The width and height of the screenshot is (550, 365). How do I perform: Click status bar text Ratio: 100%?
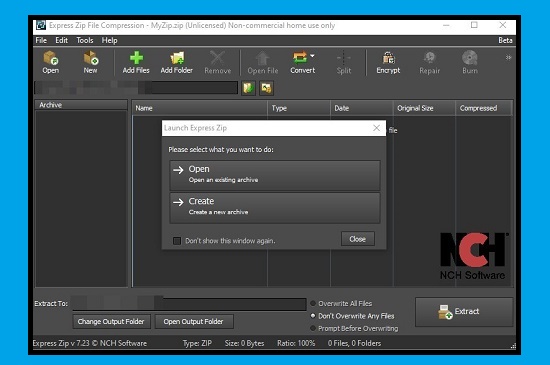[x=296, y=343]
